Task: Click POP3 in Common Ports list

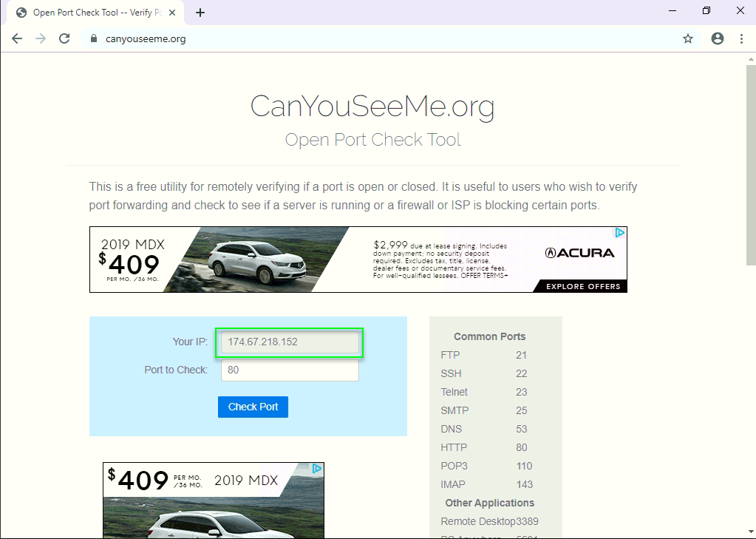Action: point(454,466)
